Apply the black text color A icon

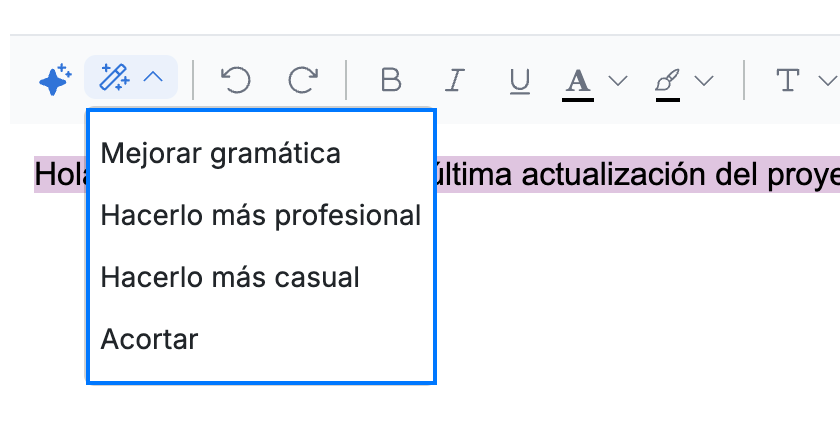point(578,84)
